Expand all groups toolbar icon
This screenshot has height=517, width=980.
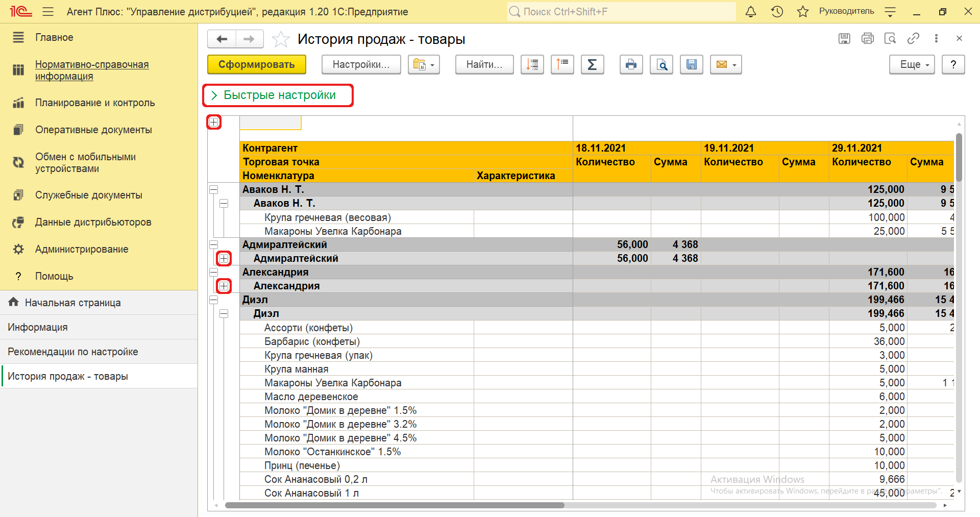click(x=562, y=64)
